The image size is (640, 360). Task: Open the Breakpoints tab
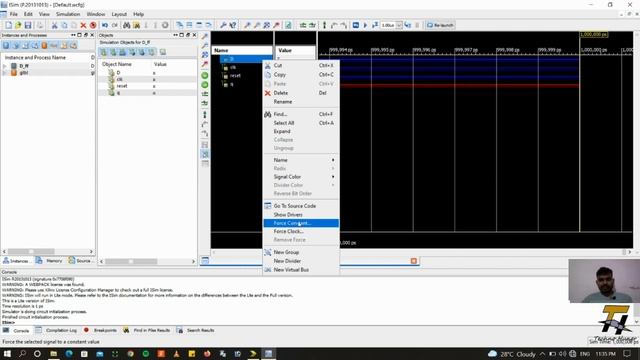[x=100, y=330]
